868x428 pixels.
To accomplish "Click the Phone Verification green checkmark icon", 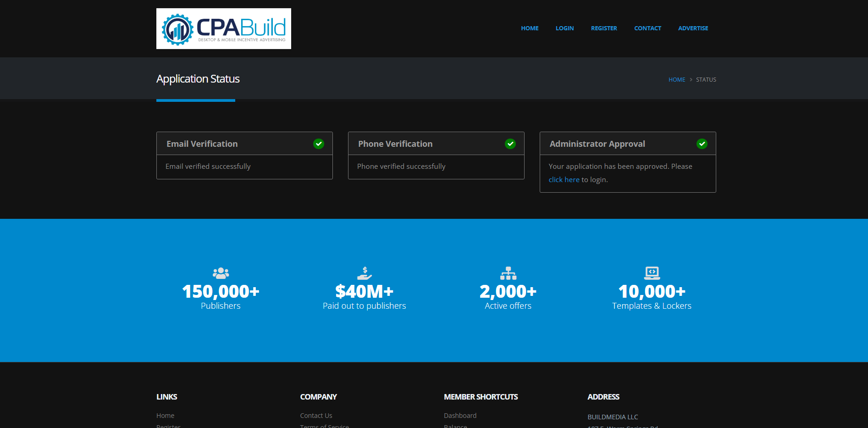I will 510,144.
